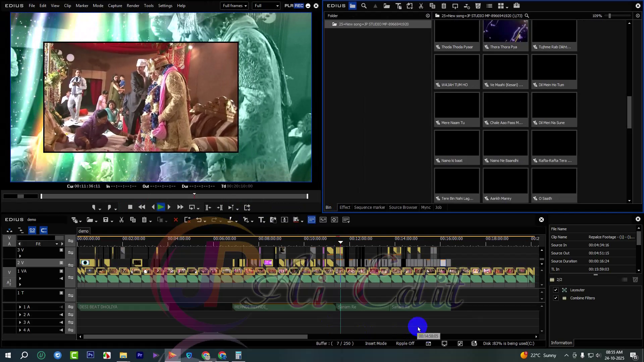Open the Full frames dropdown
644x362 pixels.
[234, 6]
